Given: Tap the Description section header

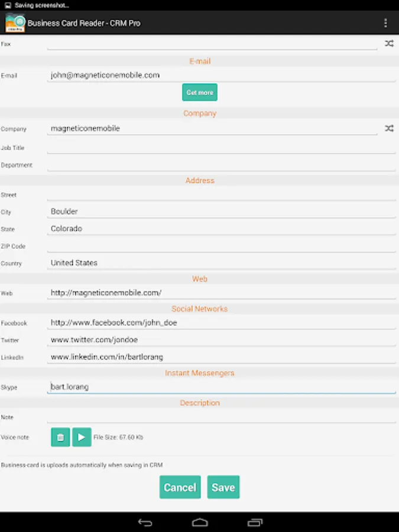Looking at the screenshot, I should (200, 403).
